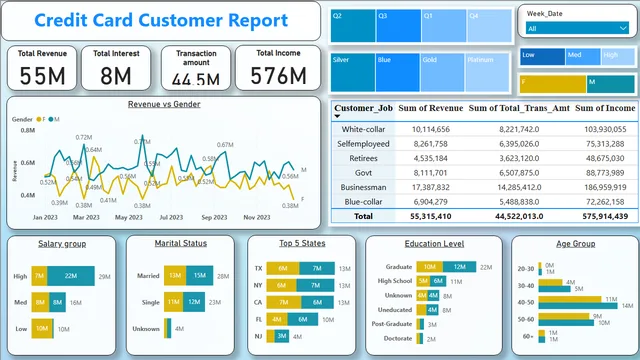This screenshot has height=360, width=640.
Task: Click the 17,387,832 revenue cell
Action: pyautogui.click(x=431, y=187)
